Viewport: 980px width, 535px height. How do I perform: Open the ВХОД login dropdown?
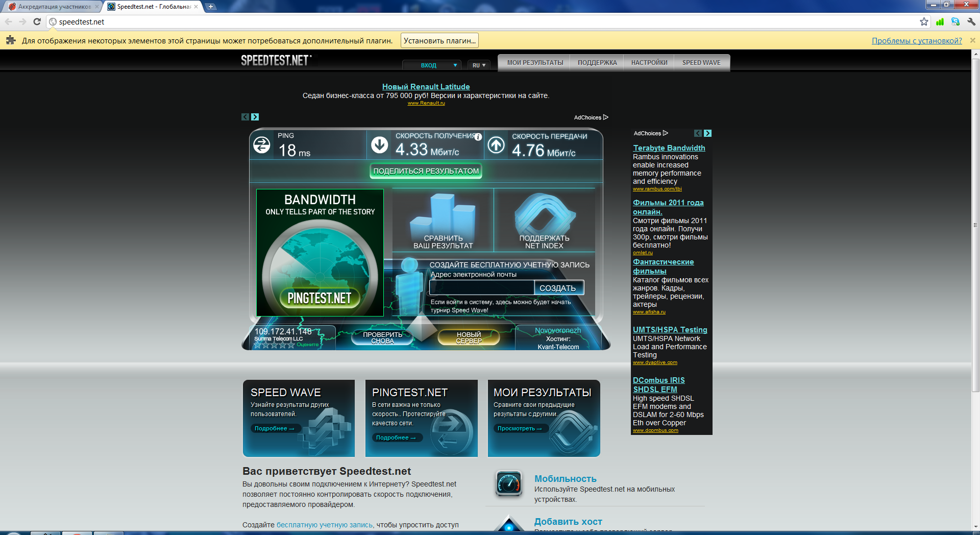(x=432, y=65)
